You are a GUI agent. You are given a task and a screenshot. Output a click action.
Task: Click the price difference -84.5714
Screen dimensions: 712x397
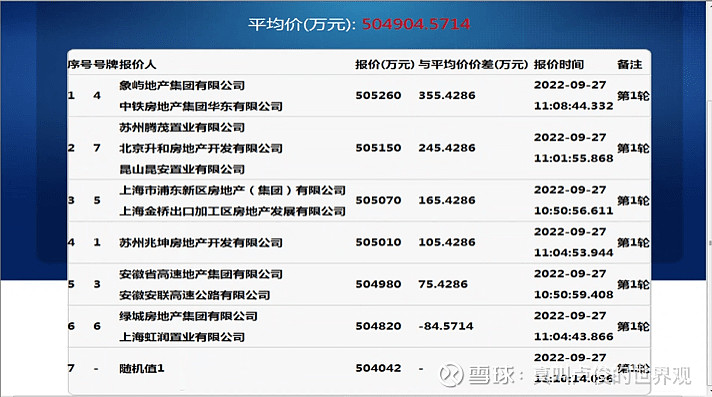coord(446,326)
